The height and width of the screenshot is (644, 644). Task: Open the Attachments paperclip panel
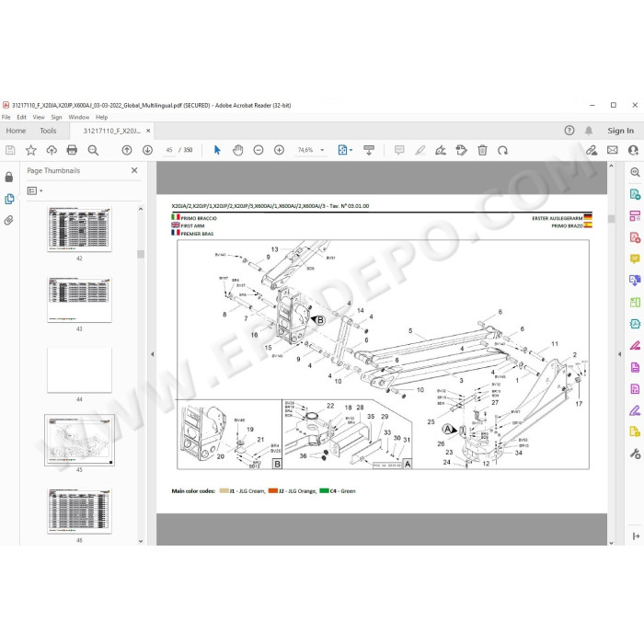pos(9,221)
